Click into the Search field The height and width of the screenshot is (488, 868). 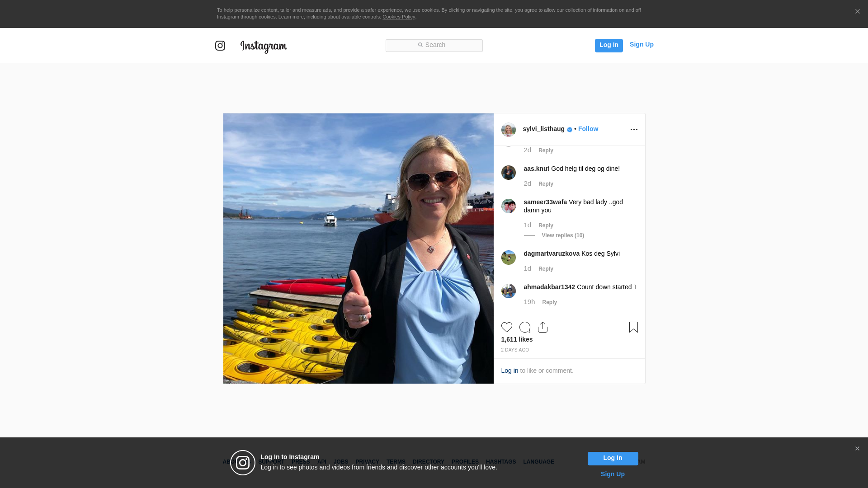point(434,45)
